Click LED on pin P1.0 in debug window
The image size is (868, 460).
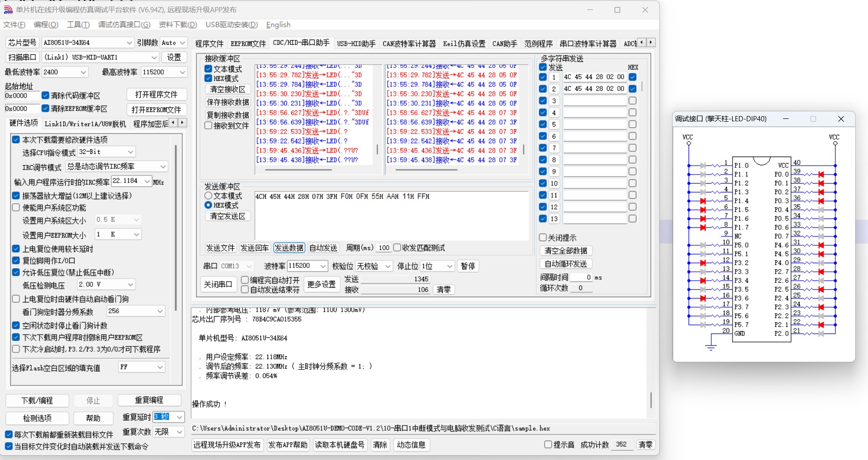[x=703, y=166]
